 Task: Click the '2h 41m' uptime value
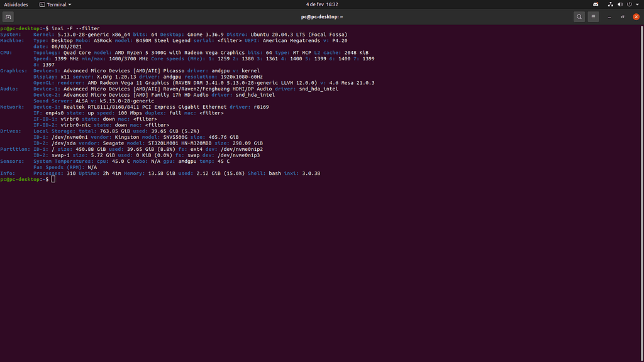pos(112,173)
